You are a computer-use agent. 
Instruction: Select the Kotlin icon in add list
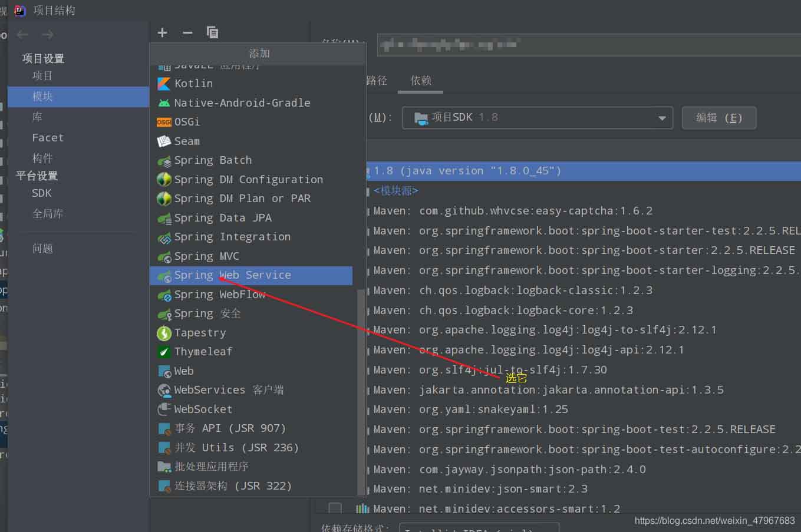coord(164,84)
